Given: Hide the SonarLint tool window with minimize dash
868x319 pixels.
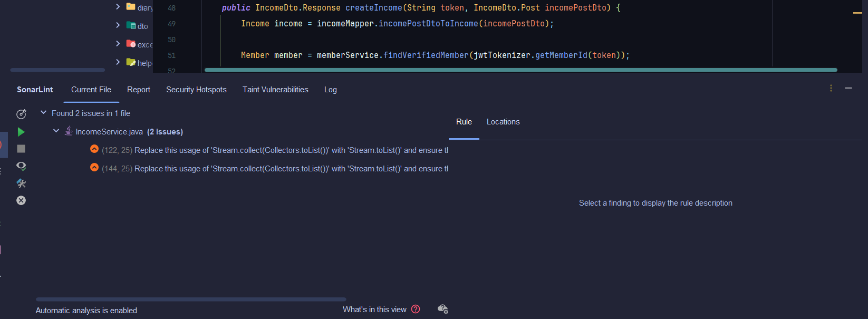Looking at the screenshot, I should (x=848, y=88).
